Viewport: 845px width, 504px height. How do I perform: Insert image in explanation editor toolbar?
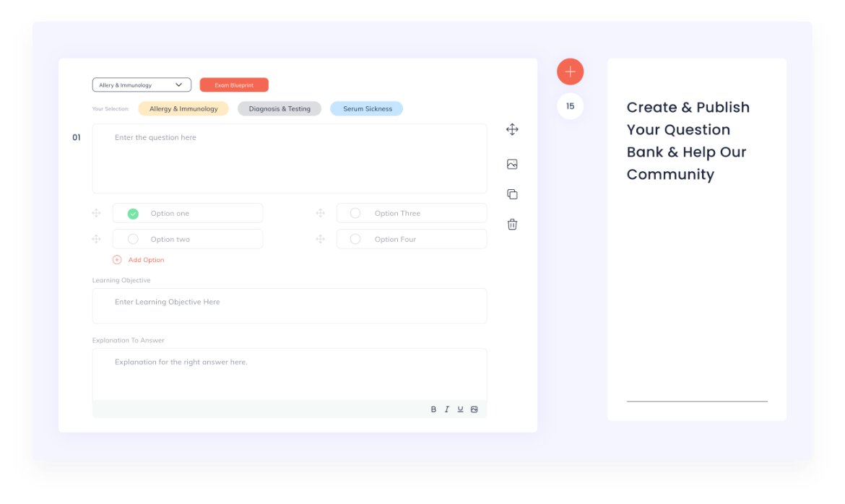pos(474,409)
